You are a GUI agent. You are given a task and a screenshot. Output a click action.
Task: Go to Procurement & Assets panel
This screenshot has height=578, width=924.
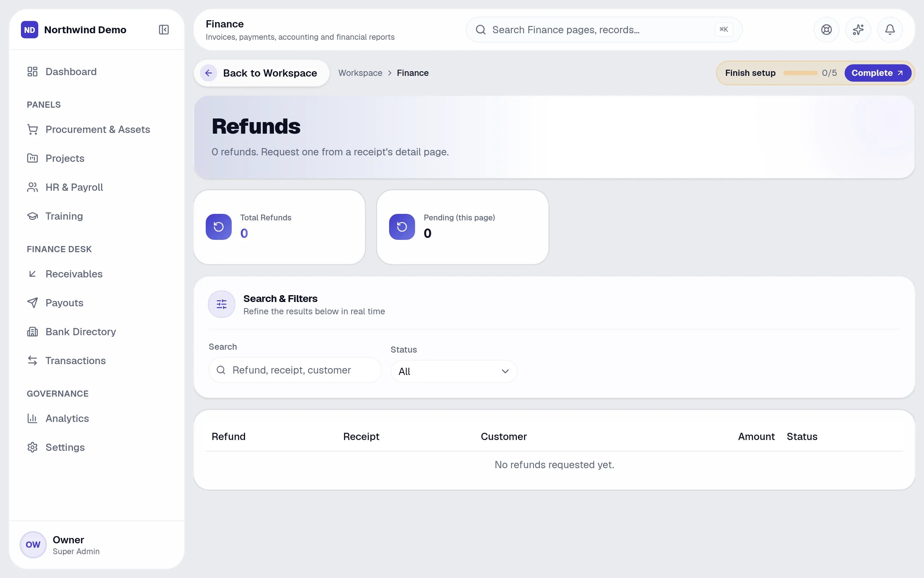coord(97,130)
